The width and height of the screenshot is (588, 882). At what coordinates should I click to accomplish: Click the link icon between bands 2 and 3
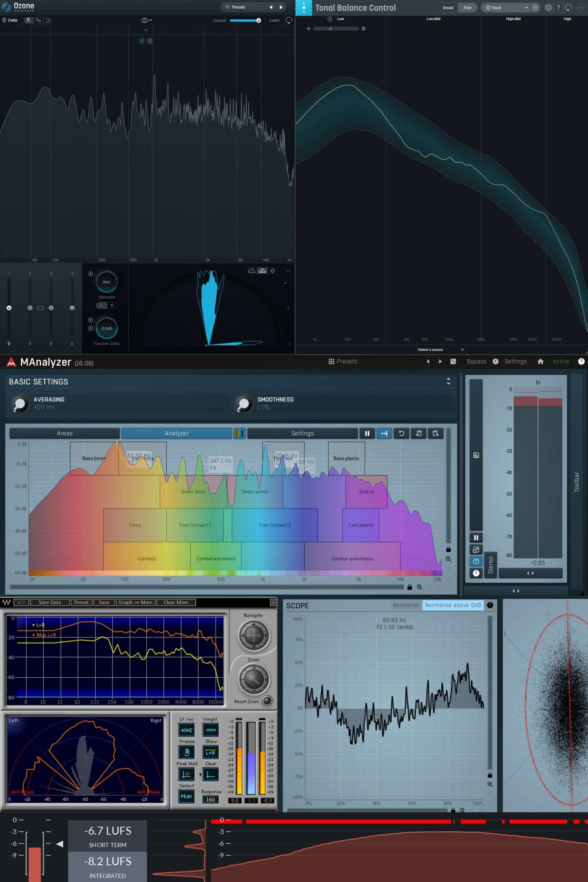41,308
